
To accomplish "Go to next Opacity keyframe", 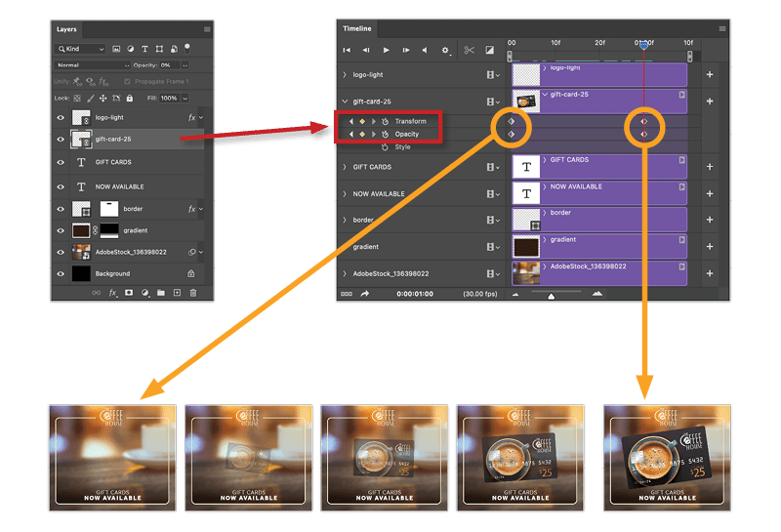I will pos(373,135).
